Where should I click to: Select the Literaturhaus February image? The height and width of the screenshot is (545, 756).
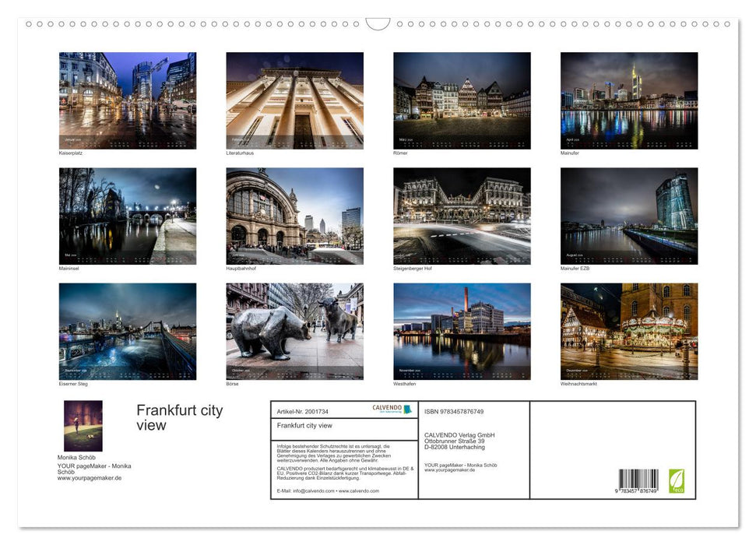[294, 100]
